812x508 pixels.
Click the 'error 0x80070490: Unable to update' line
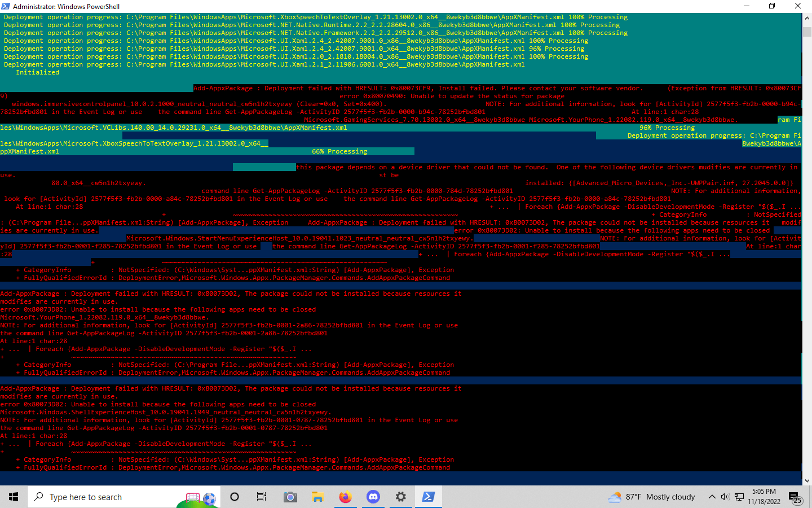click(x=452, y=96)
